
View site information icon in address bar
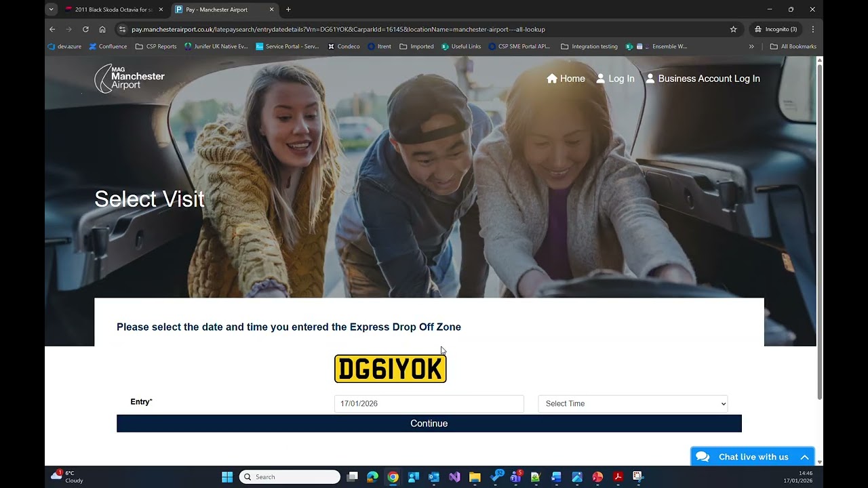tap(122, 29)
